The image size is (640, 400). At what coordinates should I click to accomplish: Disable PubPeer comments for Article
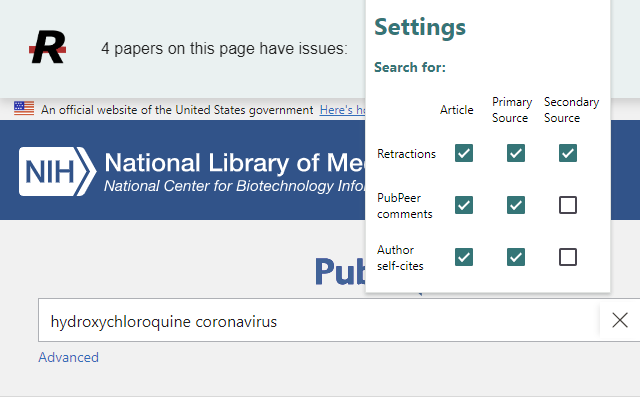464,205
